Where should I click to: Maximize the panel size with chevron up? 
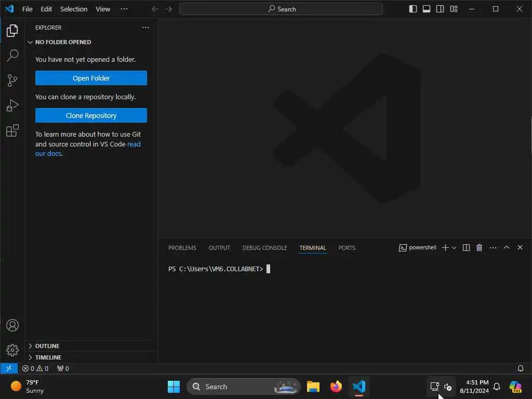(506, 247)
